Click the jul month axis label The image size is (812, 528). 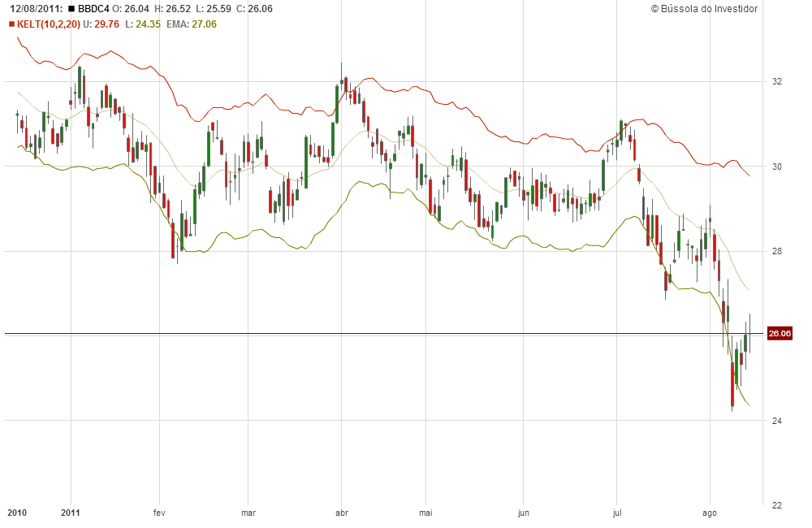click(617, 513)
